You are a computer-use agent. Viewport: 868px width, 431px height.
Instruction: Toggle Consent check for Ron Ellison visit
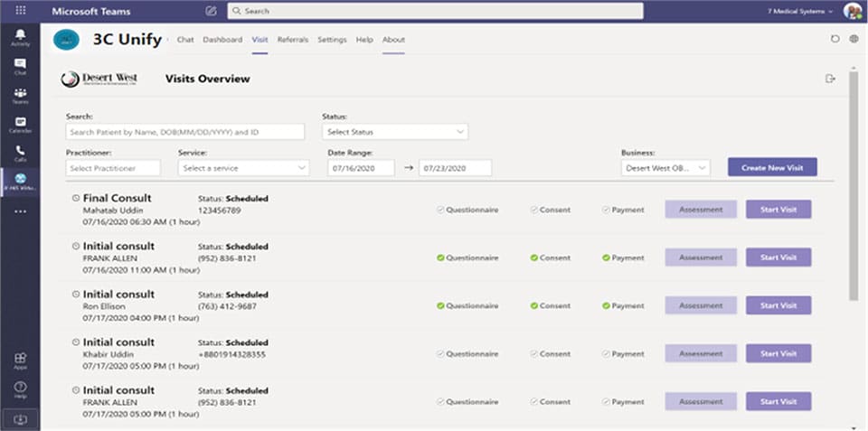pyautogui.click(x=533, y=305)
